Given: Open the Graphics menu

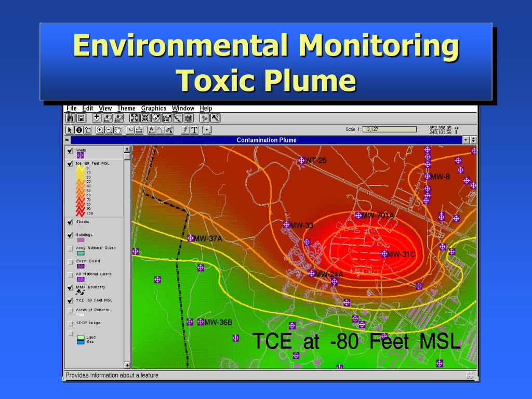Looking at the screenshot, I should [154, 108].
